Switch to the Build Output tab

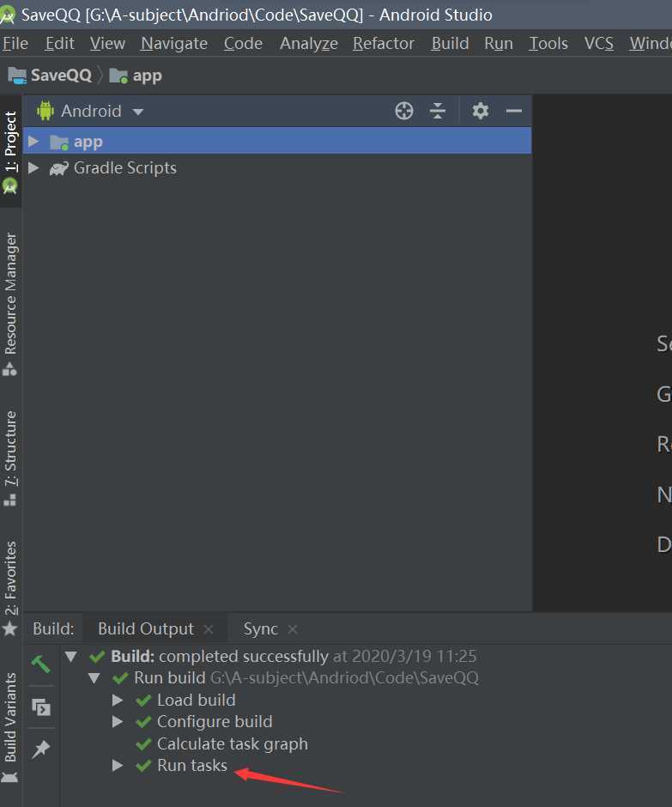(146, 628)
